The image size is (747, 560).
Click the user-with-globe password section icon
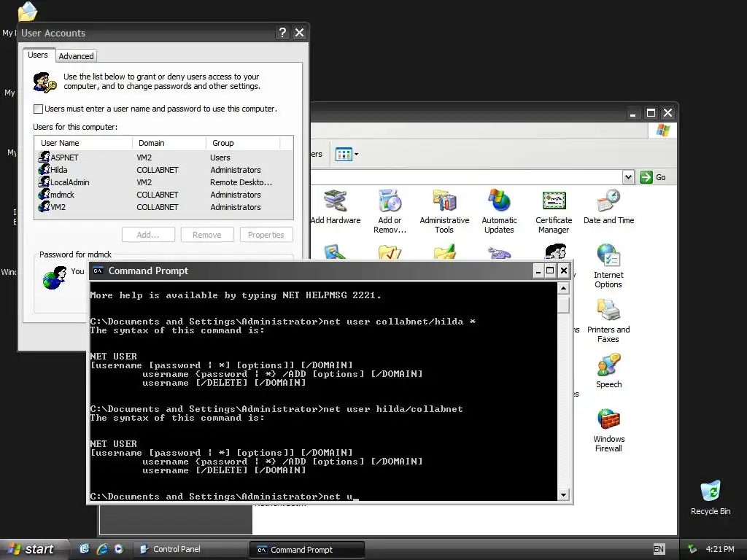(54, 278)
